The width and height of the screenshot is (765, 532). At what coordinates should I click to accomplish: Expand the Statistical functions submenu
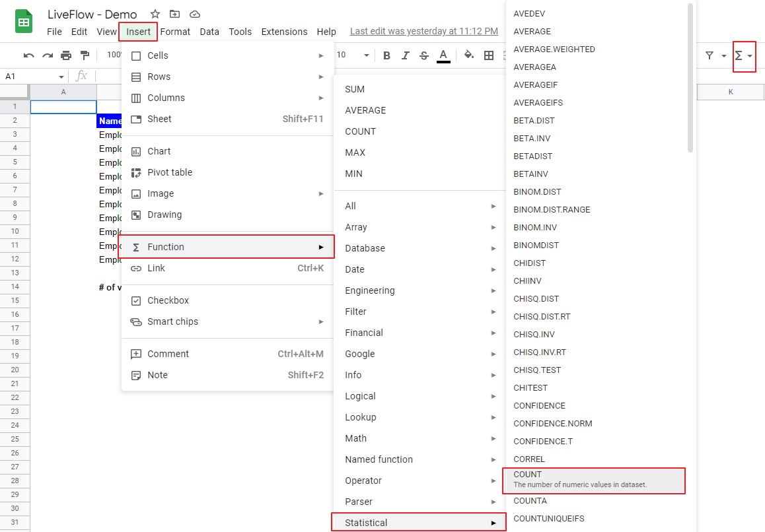[x=418, y=522]
